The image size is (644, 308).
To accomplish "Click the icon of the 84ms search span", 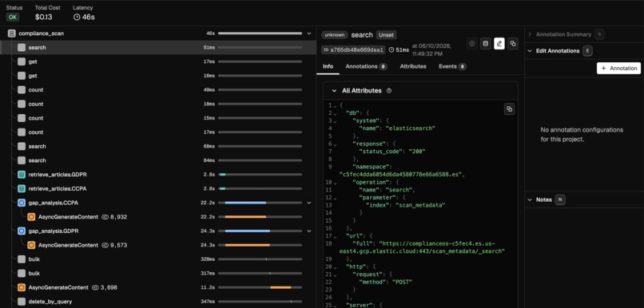I will [22, 160].
